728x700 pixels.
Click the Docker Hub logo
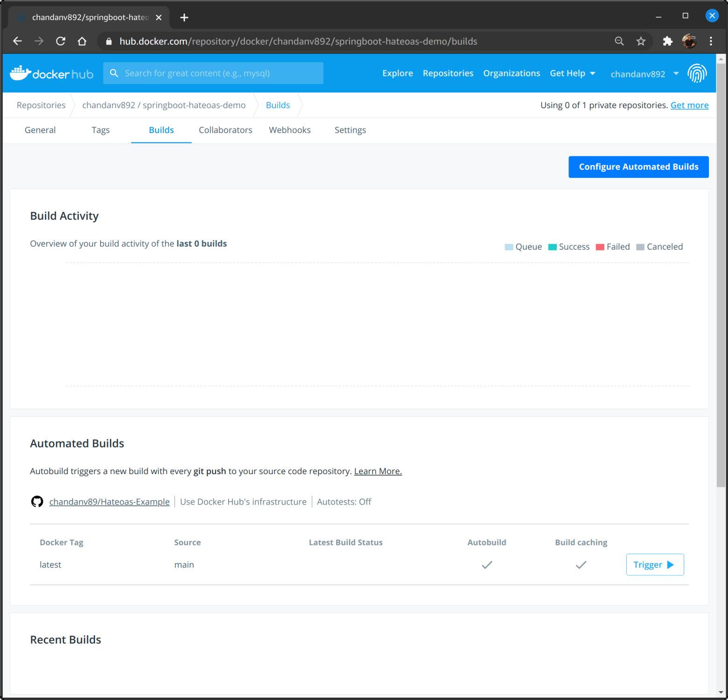coord(51,73)
